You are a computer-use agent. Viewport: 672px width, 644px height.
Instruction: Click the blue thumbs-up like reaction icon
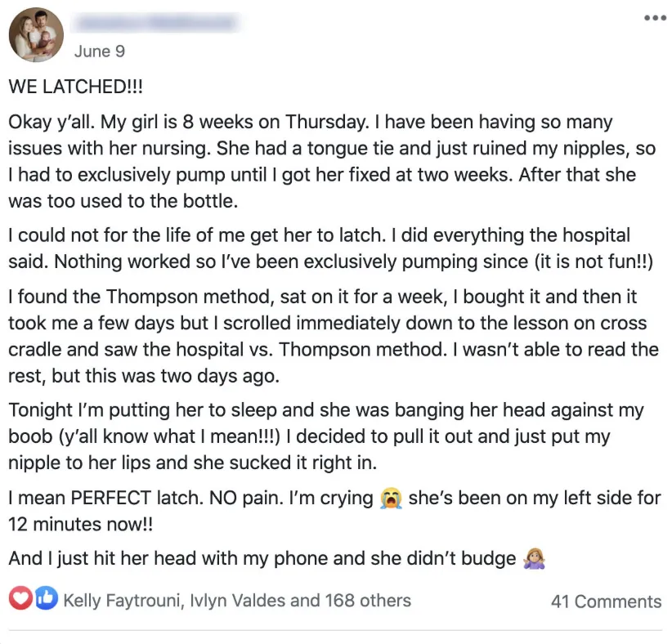click(47, 597)
